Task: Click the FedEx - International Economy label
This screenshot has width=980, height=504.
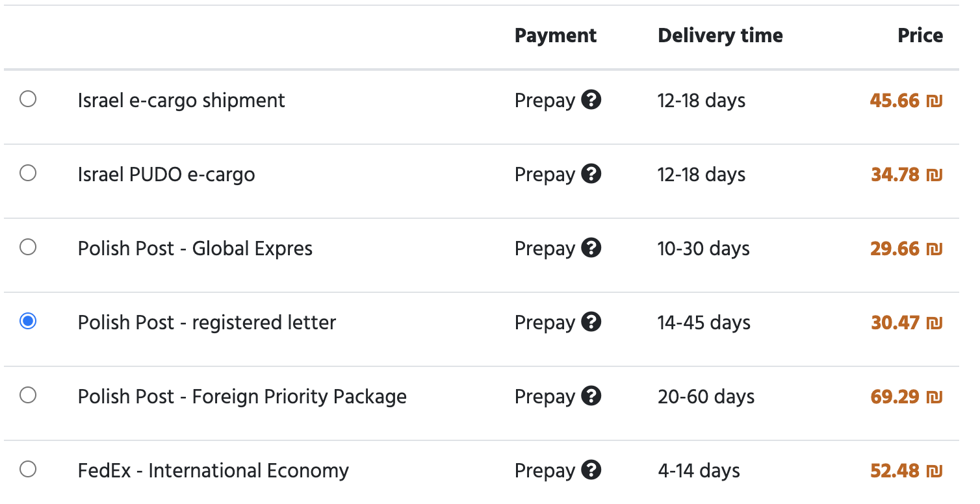Action: (x=213, y=471)
